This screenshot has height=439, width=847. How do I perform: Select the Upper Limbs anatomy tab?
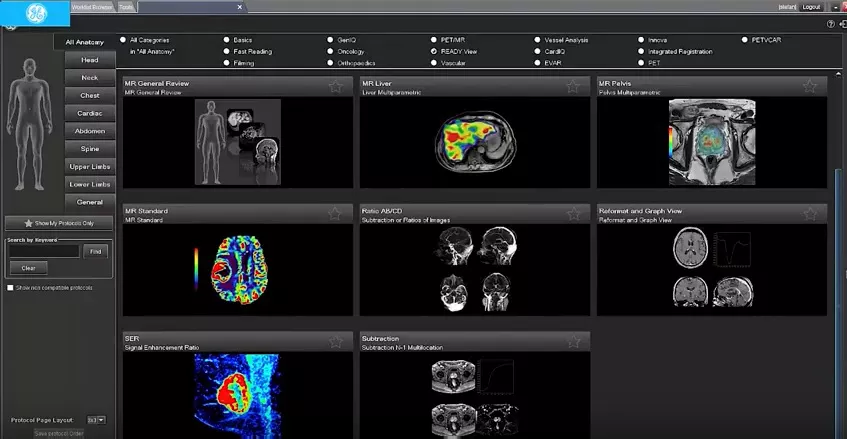(x=90, y=167)
